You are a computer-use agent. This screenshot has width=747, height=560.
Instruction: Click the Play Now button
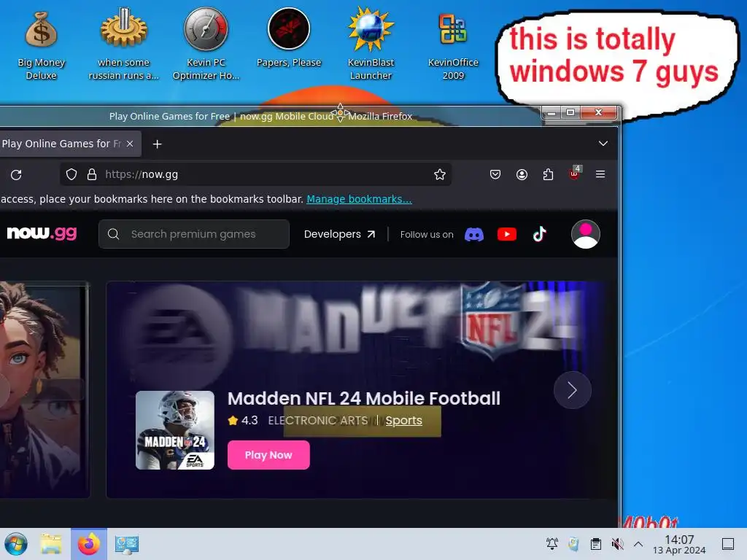(x=268, y=455)
